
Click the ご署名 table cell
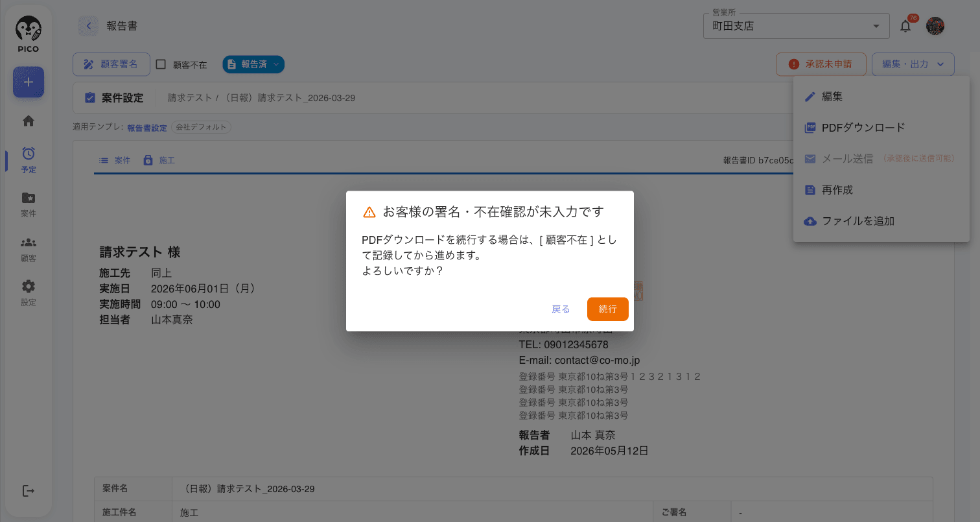click(x=674, y=512)
